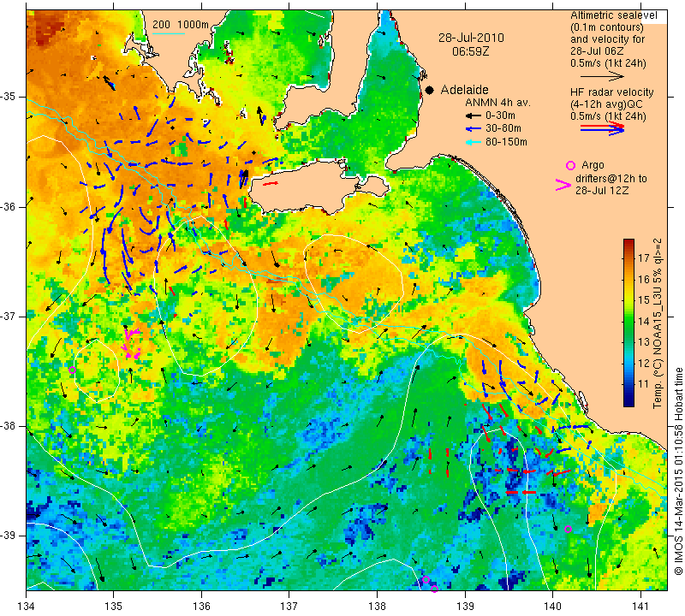The height and width of the screenshot is (616, 685).
Task: Click the longitude axis label 141
Action: [x=640, y=607]
